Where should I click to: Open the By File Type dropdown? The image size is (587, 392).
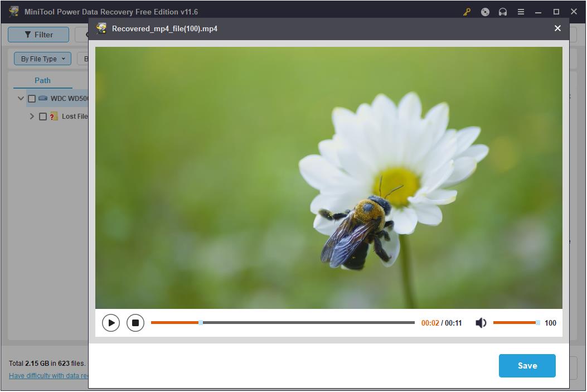pos(43,59)
